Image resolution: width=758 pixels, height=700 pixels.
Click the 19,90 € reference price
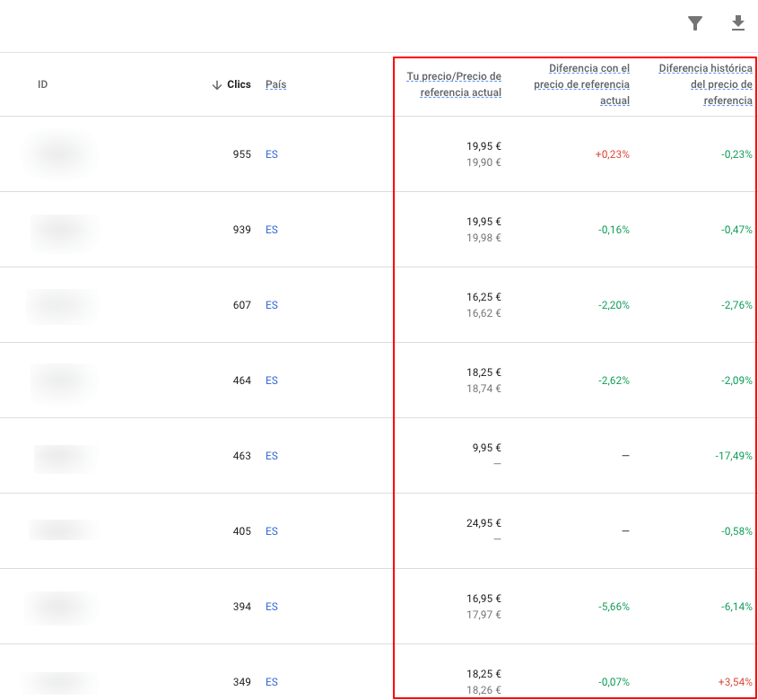(484, 162)
